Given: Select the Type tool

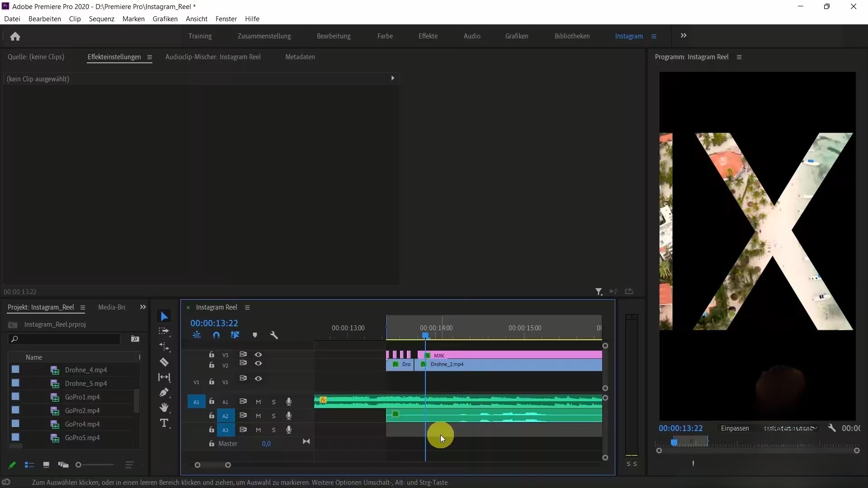Looking at the screenshot, I should [164, 423].
